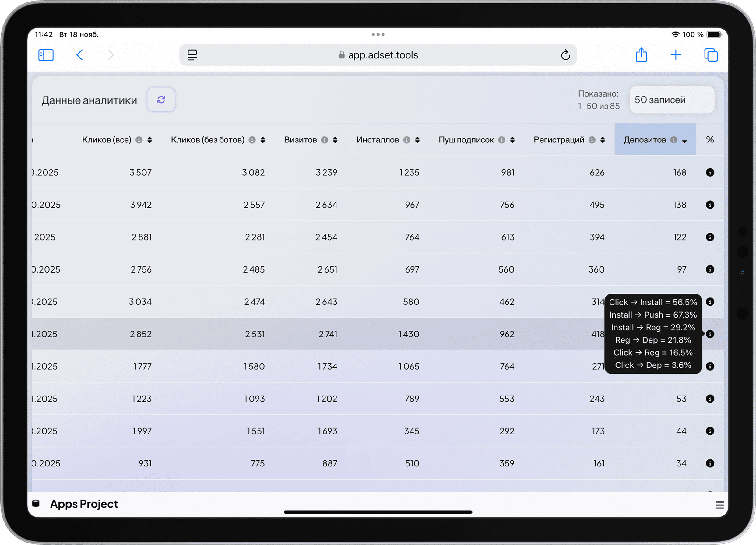Click percent info icon in 168 deposits row
Viewport: 756px width, 545px height.
pos(710,172)
